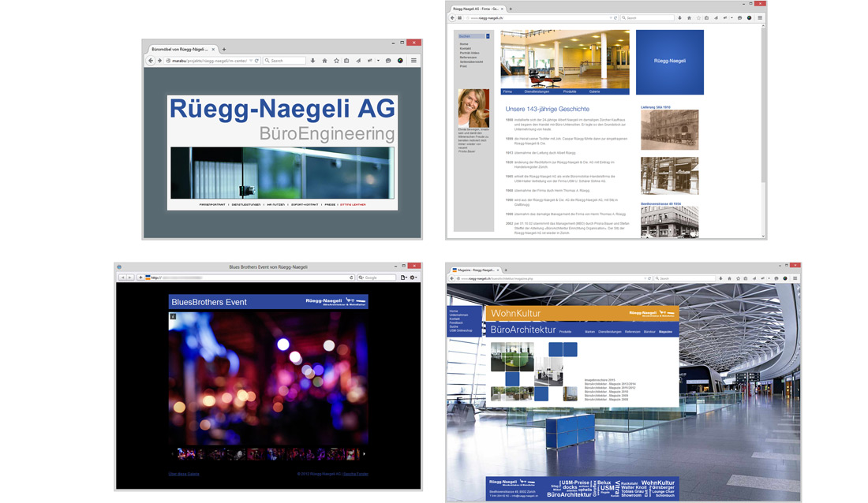Select Referenzen in the gray sidebar
The height and width of the screenshot is (503, 868).
(468, 58)
